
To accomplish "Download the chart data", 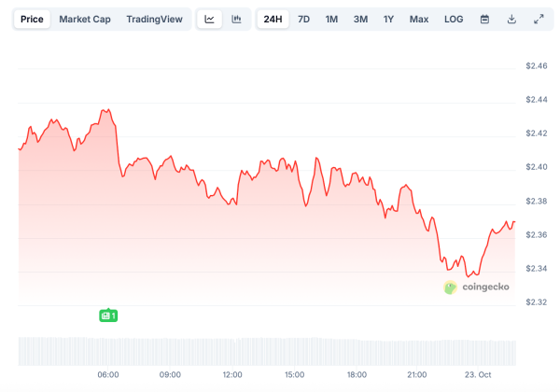I will coord(511,19).
